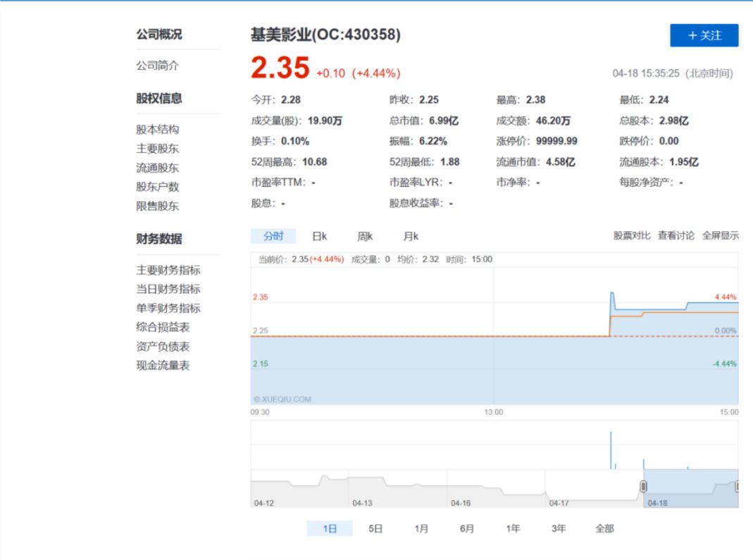753x560 pixels.
Task: Click the +关注 follow button
Action: point(703,36)
